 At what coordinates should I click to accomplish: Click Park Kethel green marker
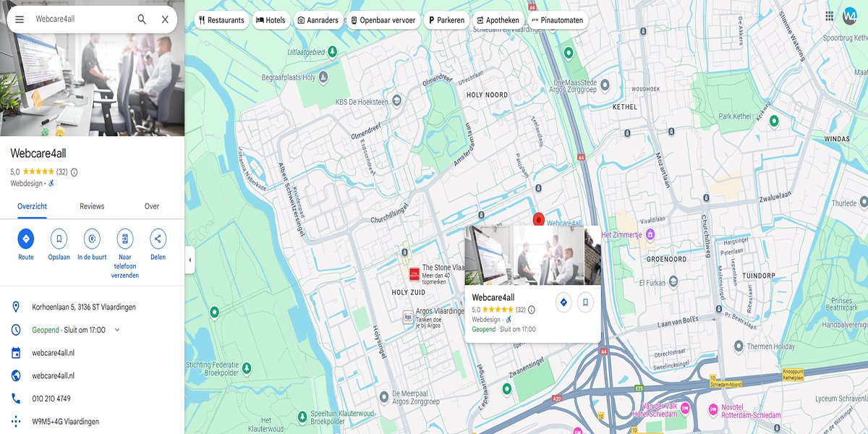click(x=773, y=120)
